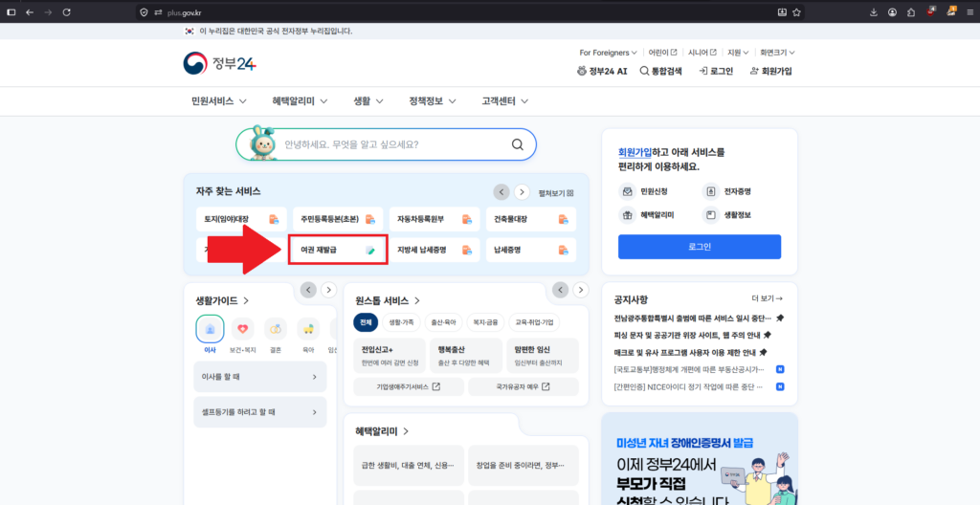The width and height of the screenshot is (980, 505).
Task: Expand 화면크기 dropdown
Action: pyautogui.click(x=777, y=53)
